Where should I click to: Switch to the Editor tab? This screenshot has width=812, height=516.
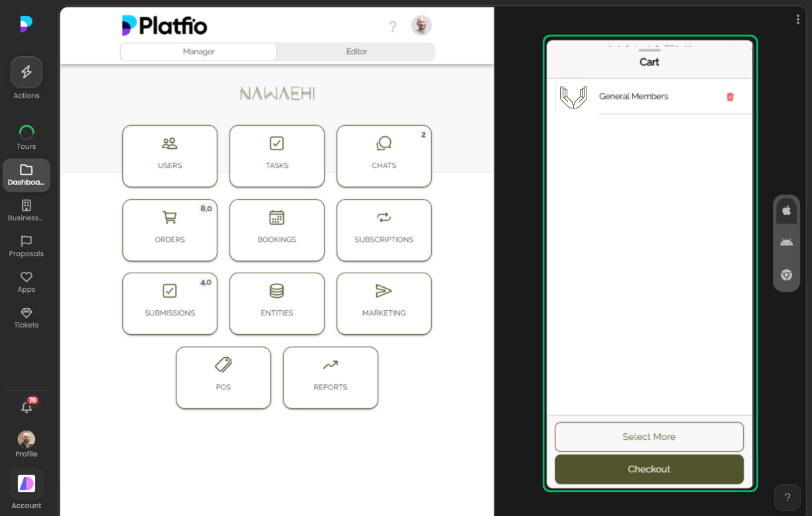(x=356, y=52)
